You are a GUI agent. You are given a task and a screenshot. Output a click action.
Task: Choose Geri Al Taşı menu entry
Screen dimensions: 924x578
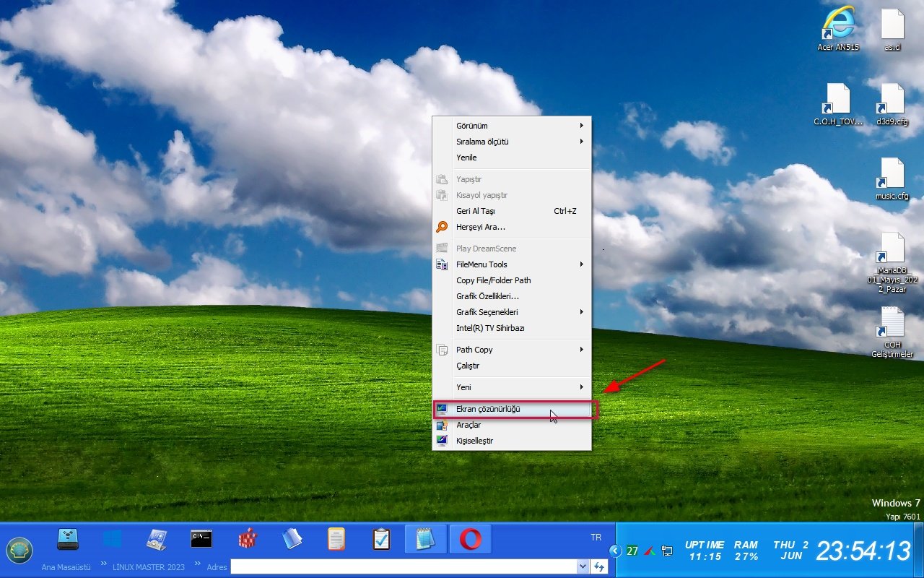(x=512, y=211)
